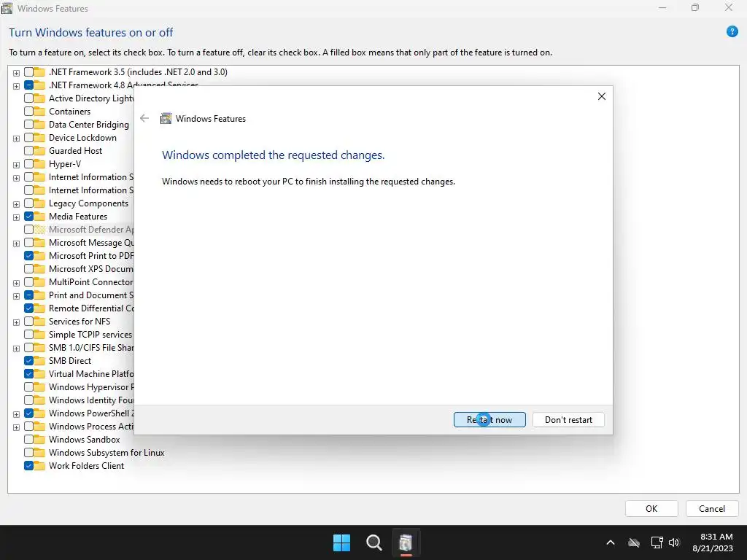Screen dimensions: 747x560
Task: Expand the Media Features node
Action: point(16,217)
